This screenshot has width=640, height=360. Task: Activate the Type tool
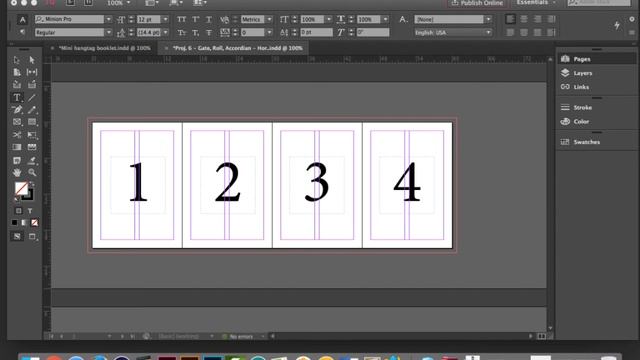(17, 98)
